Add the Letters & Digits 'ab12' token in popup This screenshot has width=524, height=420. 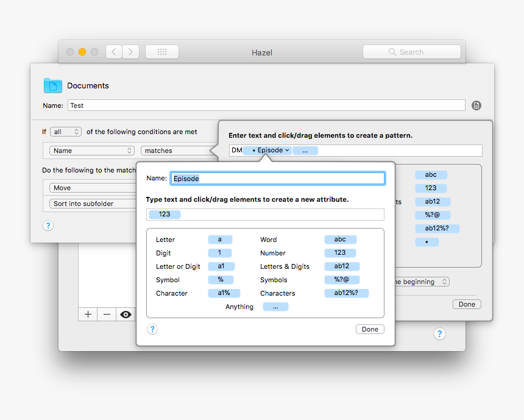coord(342,266)
